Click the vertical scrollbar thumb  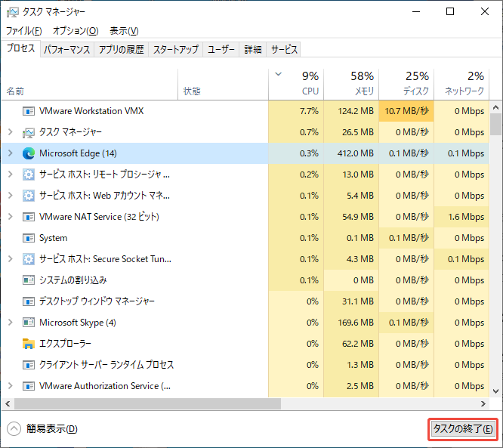[495, 125]
